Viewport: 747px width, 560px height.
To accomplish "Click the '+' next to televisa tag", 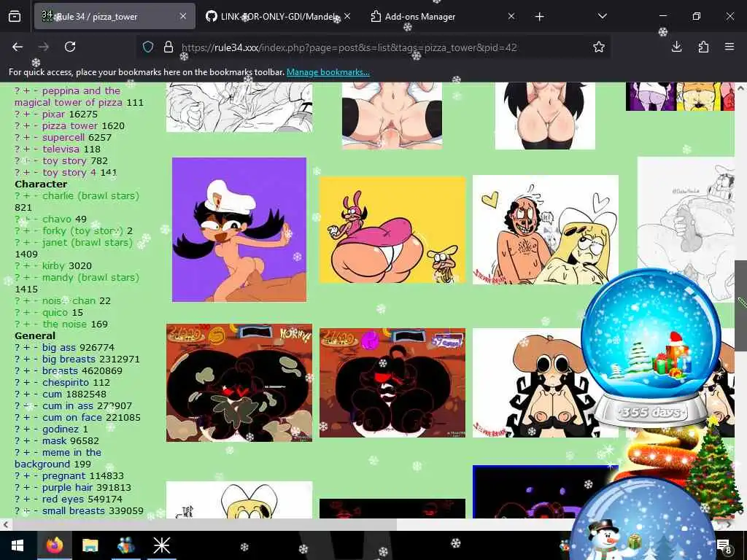I will [27, 149].
